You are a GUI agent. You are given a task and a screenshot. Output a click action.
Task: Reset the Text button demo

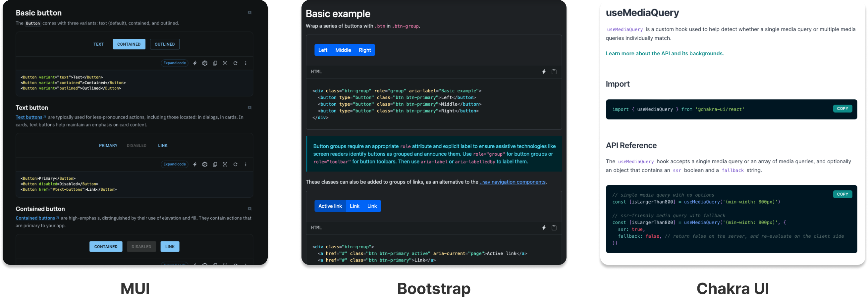236,164
